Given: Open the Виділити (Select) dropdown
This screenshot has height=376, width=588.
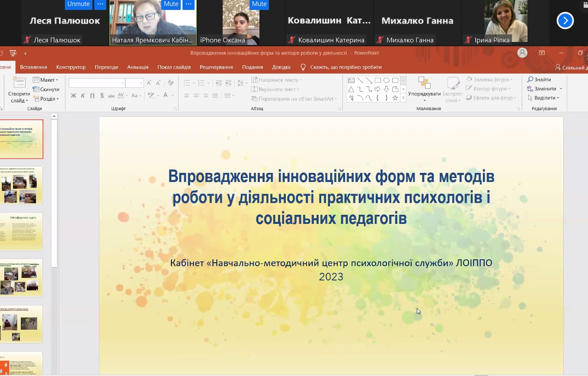Looking at the screenshot, I should (x=543, y=98).
